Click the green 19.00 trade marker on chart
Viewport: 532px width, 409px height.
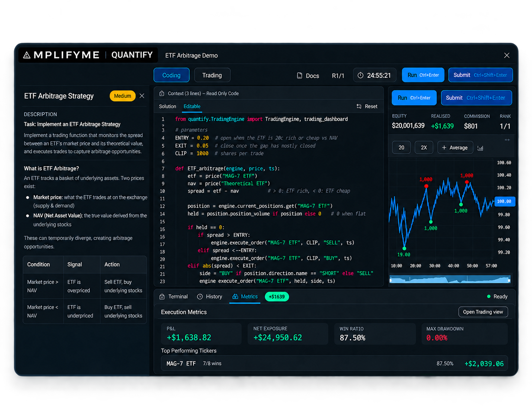coord(404,248)
